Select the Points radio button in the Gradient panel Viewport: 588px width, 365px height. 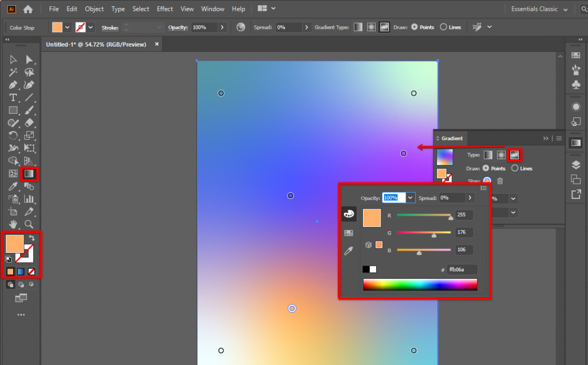coord(486,168)
